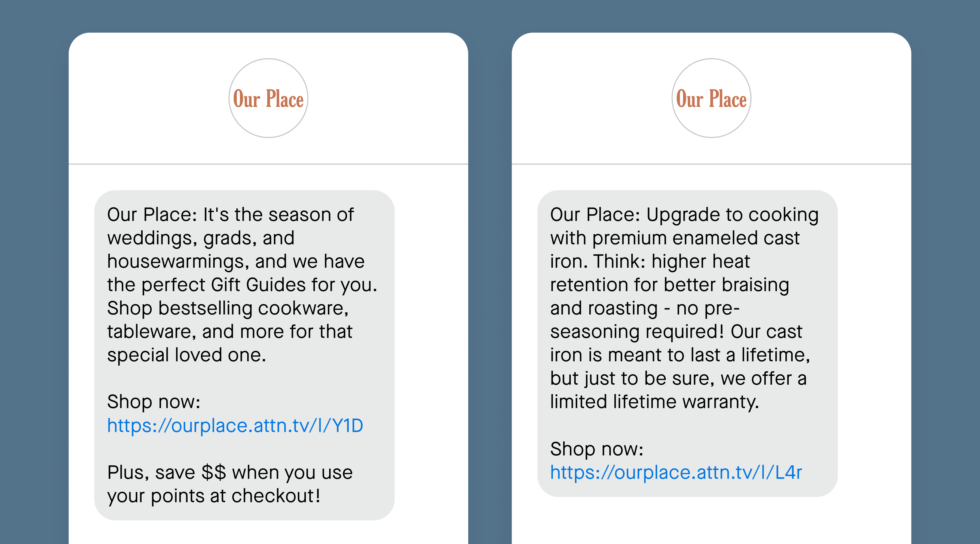Tap the brand logo circle above the gift guide message
This screenshot has height=544, width=980.
click(x=268, y=99)
